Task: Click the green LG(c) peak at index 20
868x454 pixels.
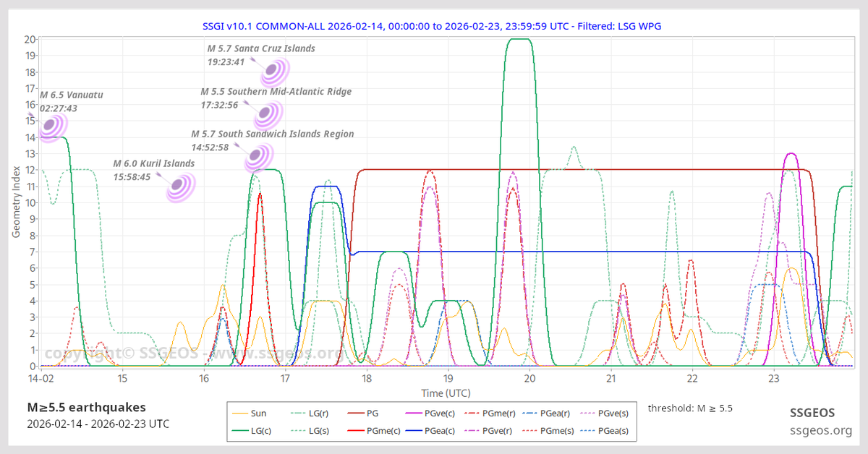Action: coord(520,39)
